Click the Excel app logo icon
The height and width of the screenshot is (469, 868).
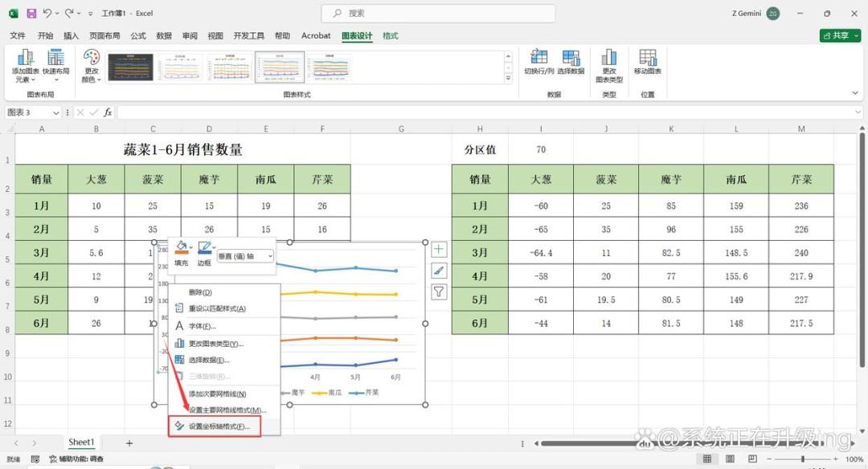point(14,14)
